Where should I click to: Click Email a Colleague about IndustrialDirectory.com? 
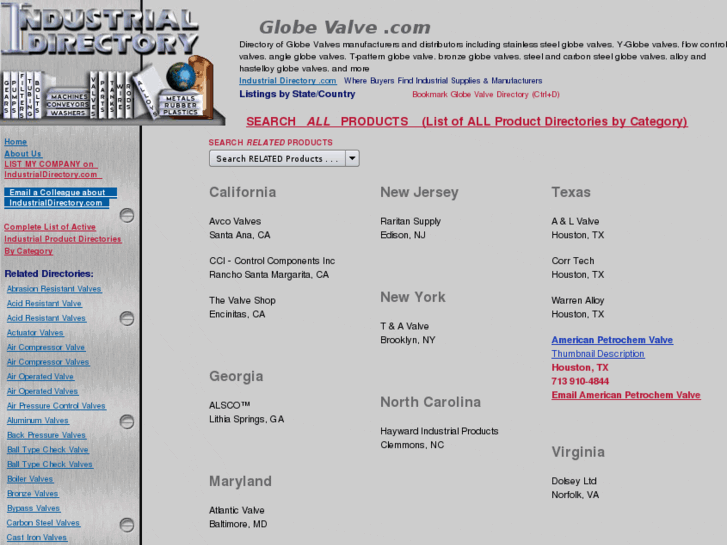(x=60, y=198)
